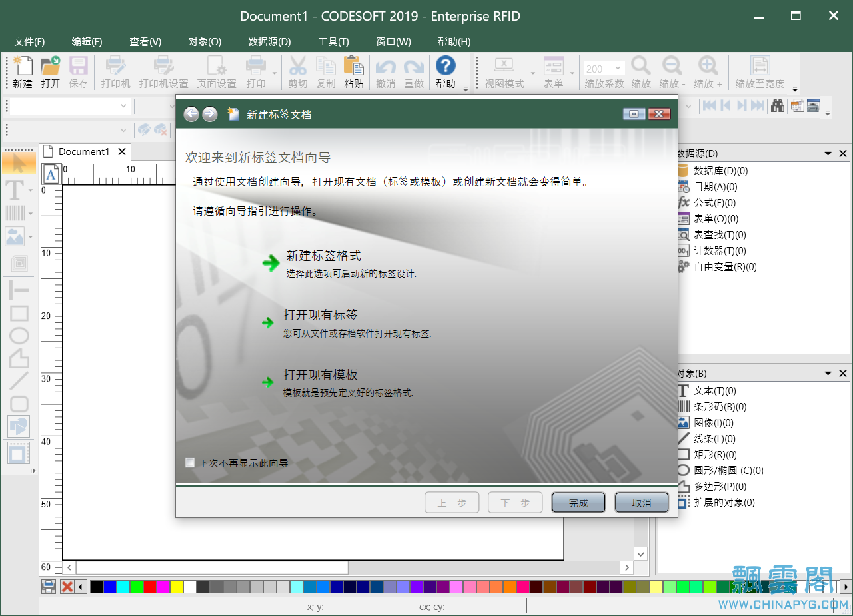Image resolution: width=853 pixels, height=616 pixels.
Task: Select the Text tool in the left toolbox
Action: click(15, 190)
